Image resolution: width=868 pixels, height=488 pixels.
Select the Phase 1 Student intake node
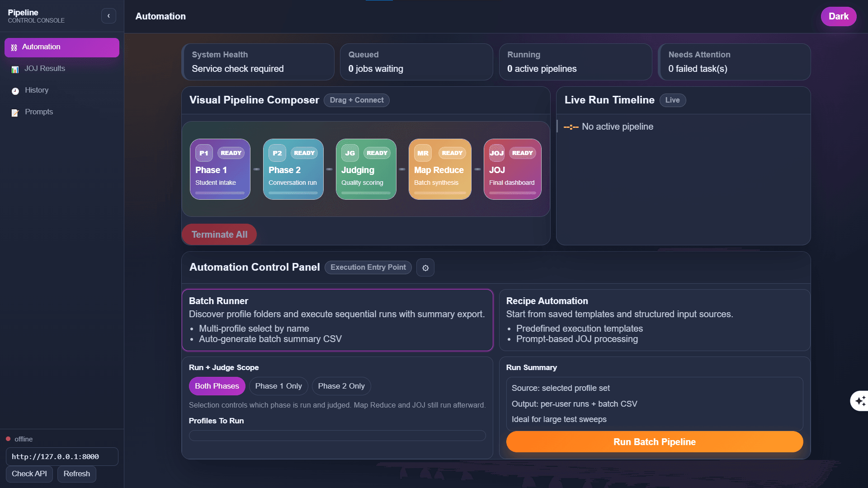pos(220,169)
